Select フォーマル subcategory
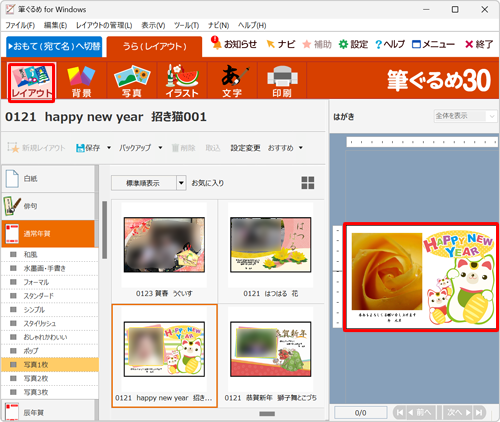This screenshot has height=422, width=500. pyautogui.click(x=50, y=282)
